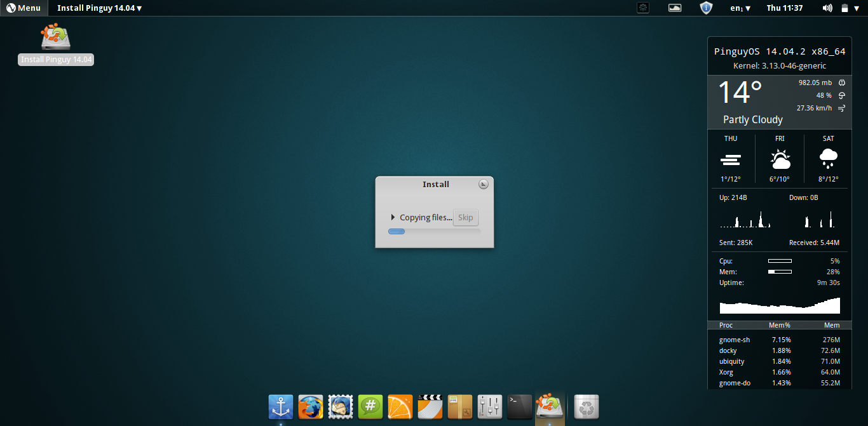This screenshot has width=868, height=426.
Task: Open the sliders system settings icon
Action: coord(490,406)
